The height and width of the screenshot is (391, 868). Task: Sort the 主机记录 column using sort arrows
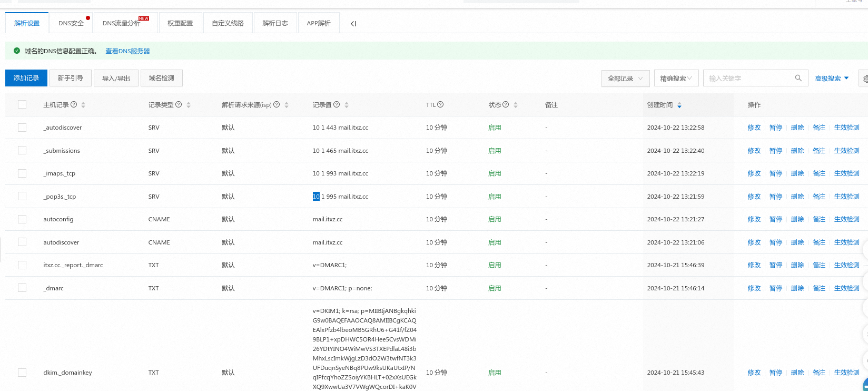coord(83,105)
